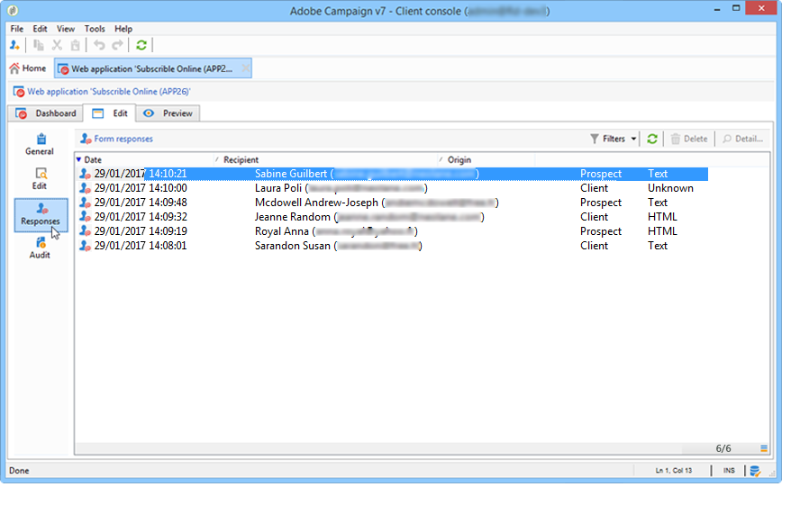Screen dimensions: 791x532
Task: Open the Edit menu in menu bar
Action: click(40, 29)
